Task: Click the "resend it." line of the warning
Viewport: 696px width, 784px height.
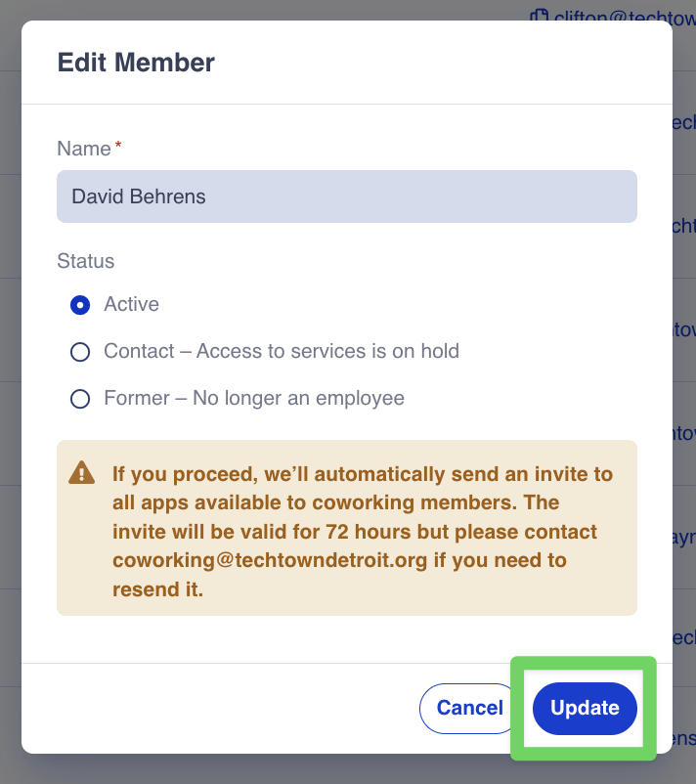Action: pyautogui.click(x=157, y=590)
